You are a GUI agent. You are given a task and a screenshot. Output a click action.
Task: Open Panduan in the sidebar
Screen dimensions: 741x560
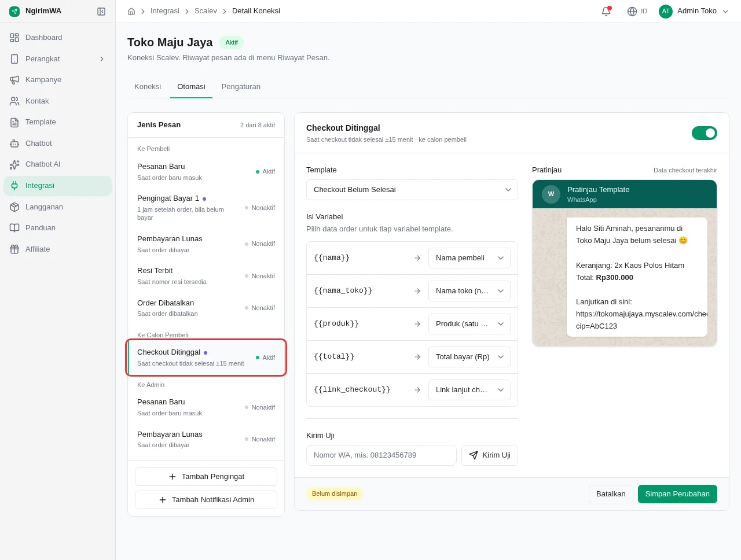57,228
